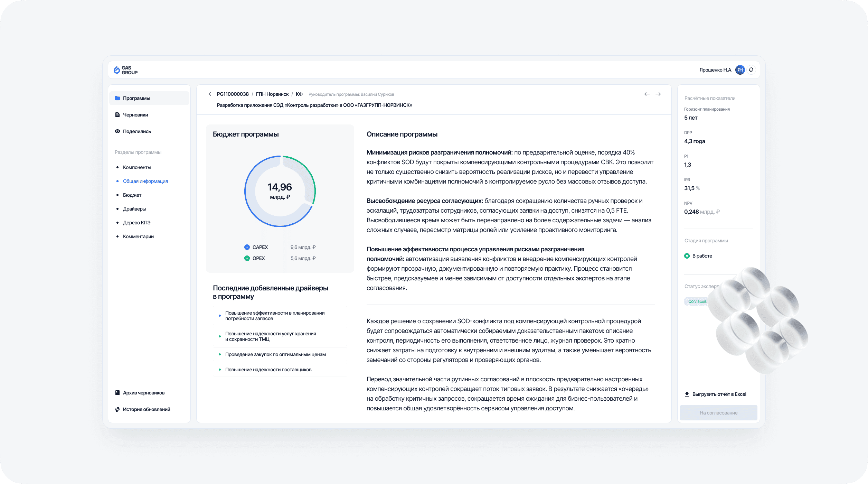Click the IRR value 31,5 %

click(x=692, y=188)
